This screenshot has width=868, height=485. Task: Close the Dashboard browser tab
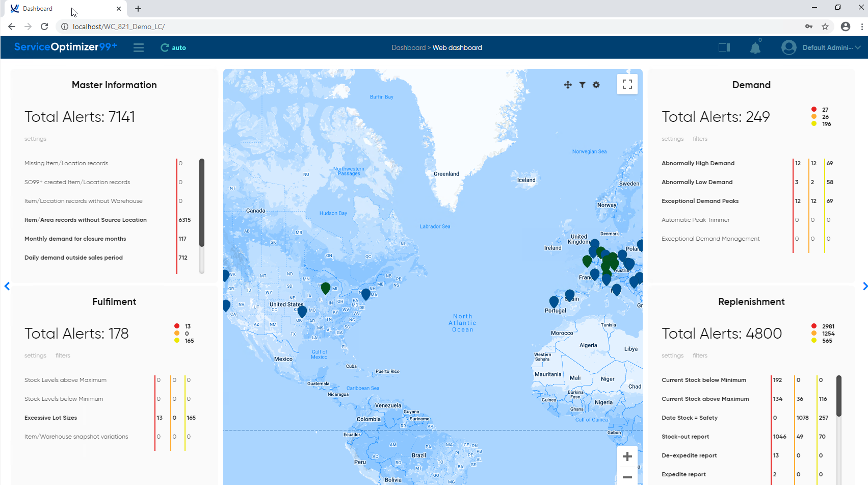(x=119, y=9)
